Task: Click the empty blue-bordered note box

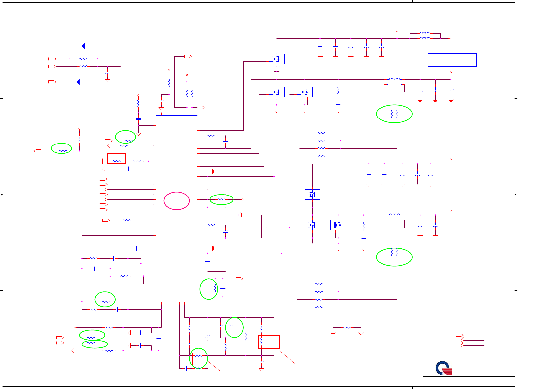Action: [452, 60]
